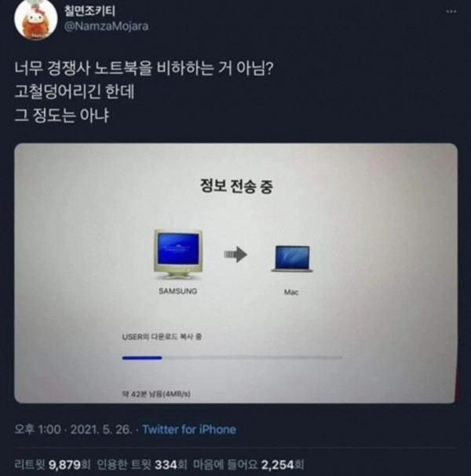Click the USER의 다운로드 복사 중 status text

(x=162, y=337)
